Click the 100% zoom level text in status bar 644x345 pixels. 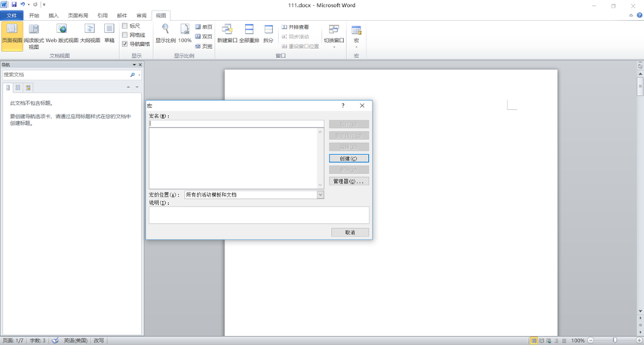578,340
